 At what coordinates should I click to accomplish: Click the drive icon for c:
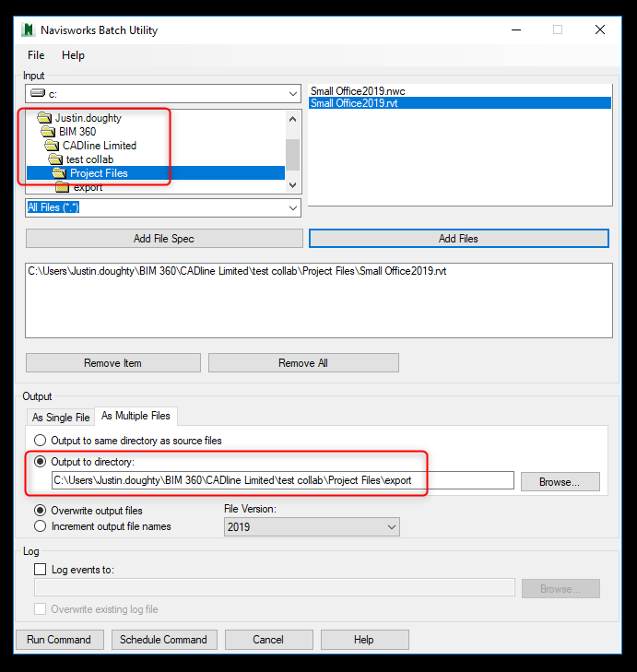click(38, 93)
